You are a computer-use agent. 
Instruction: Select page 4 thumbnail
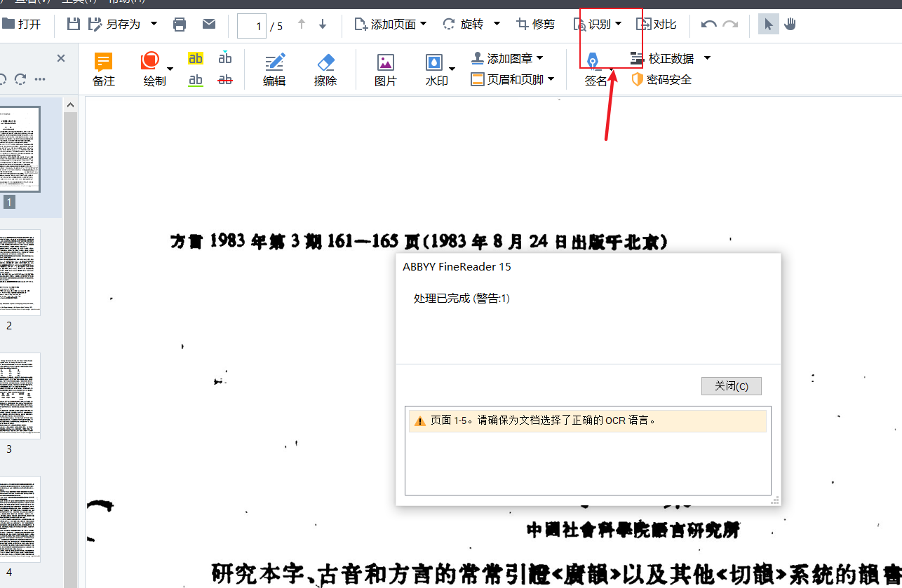coord(20,519)
